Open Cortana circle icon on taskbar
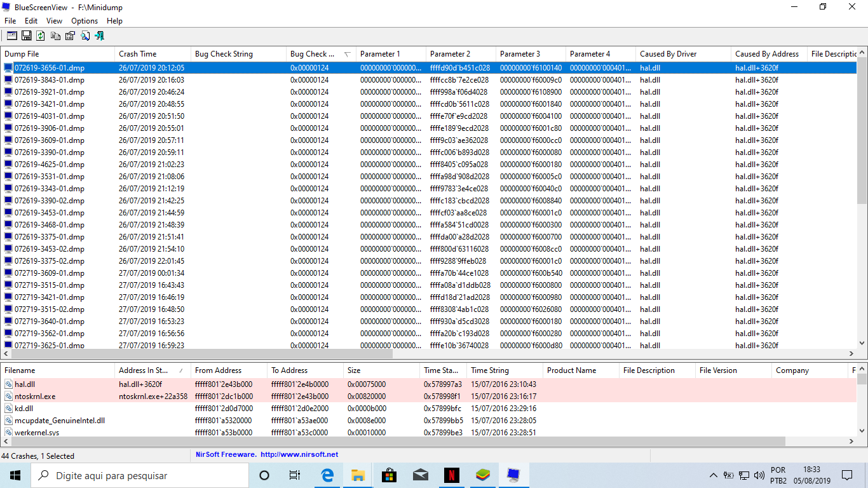 coord(264,475)
